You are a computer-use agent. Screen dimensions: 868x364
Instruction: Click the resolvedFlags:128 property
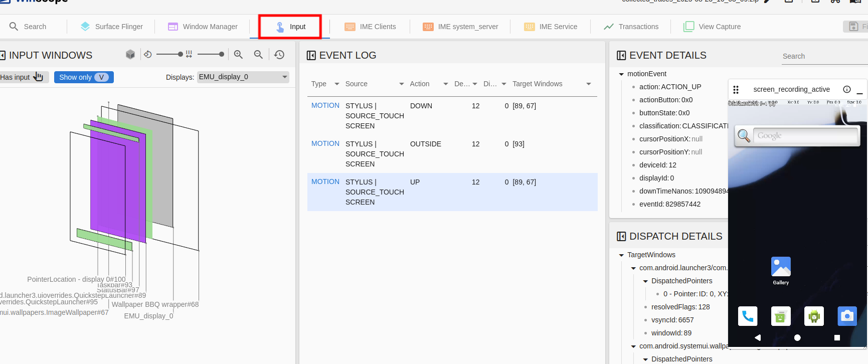click(x=680, y=307)
